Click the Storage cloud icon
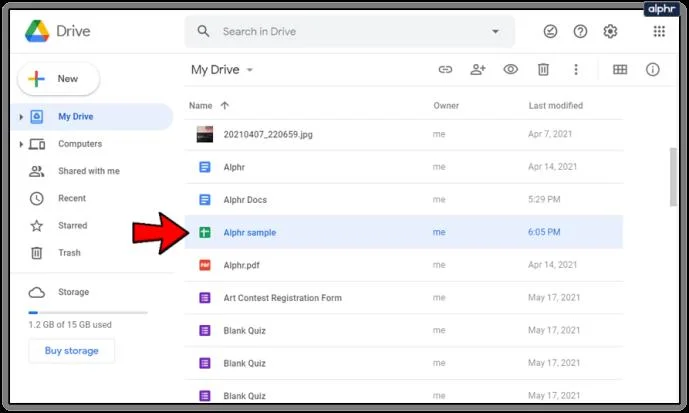The image size is (689, 413). [x=36, y=292]
